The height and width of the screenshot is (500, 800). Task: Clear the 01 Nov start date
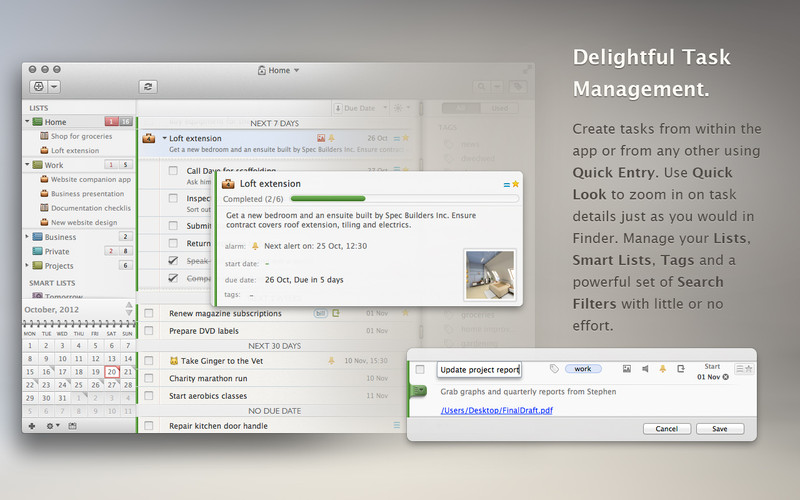pos(726,377)
